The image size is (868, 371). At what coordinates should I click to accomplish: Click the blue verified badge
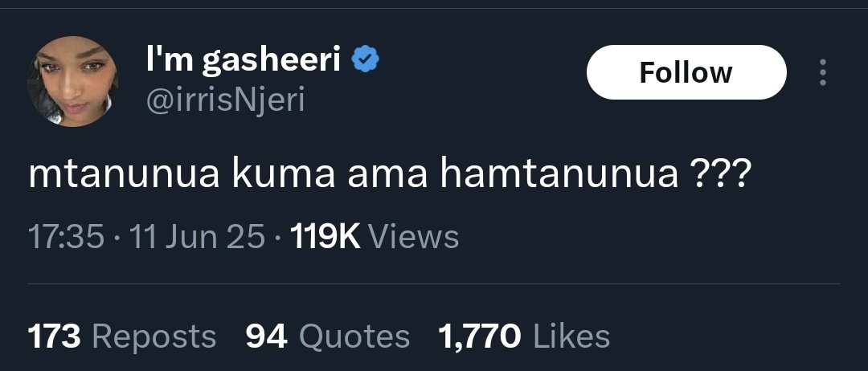tap(366, 59)
